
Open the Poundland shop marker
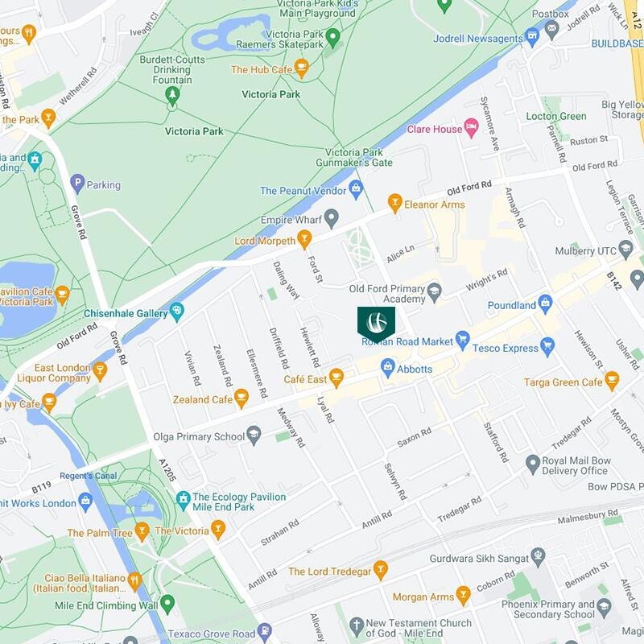pos(545,304)
